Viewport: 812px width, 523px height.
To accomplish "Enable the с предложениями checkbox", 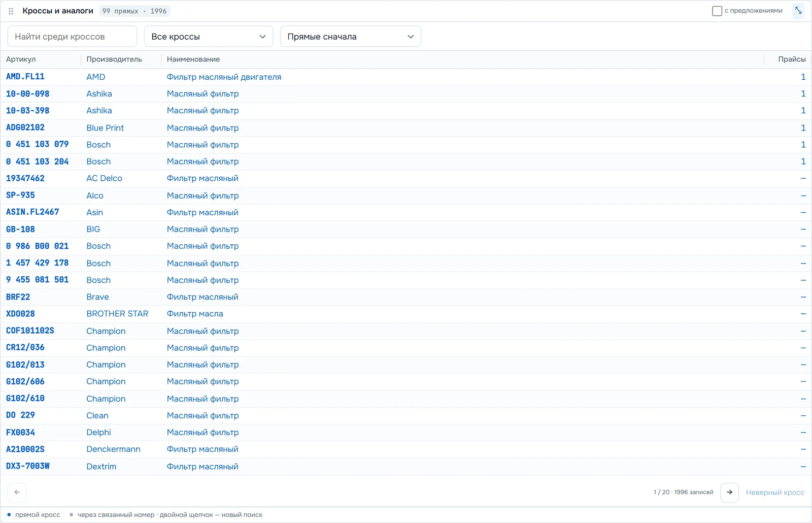I will [717, 11].
